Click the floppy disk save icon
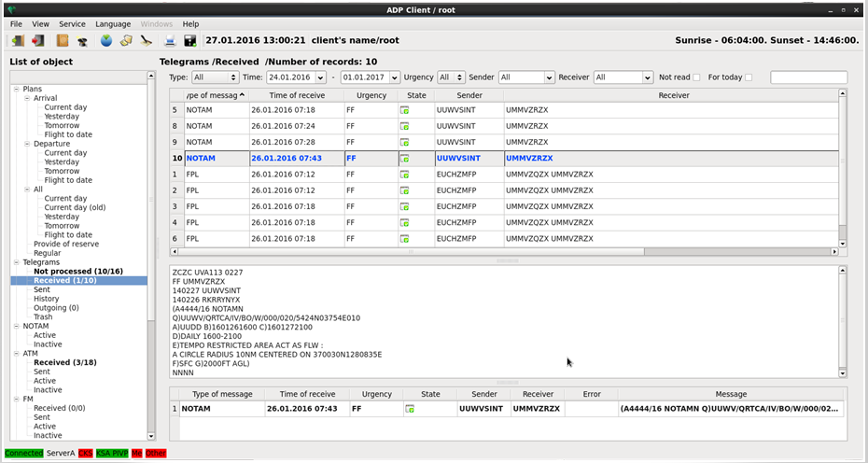This screenshot has width=868, height=463. [190, 41]
